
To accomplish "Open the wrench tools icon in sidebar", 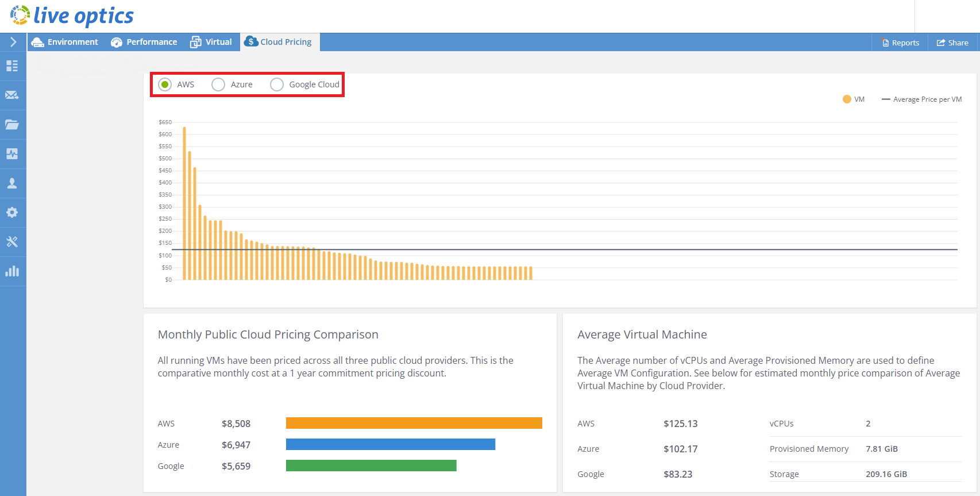I will pos(12,241).
